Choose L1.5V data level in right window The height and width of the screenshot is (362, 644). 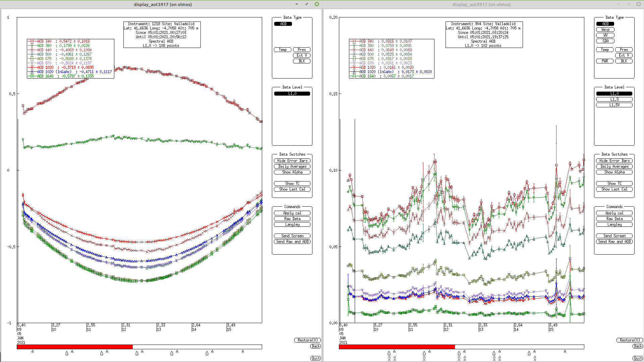(614, 105)
